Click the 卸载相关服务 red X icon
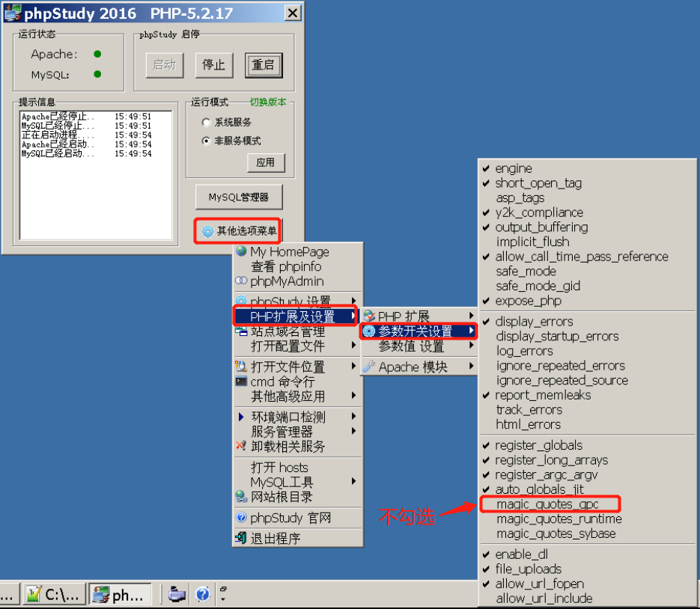The width and height of the screenshot is (700, 609). (x=241, y=446)
